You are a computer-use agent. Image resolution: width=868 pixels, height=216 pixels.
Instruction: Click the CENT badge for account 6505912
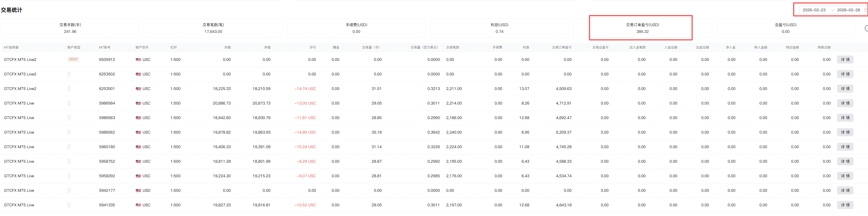[x=73, y=59]
